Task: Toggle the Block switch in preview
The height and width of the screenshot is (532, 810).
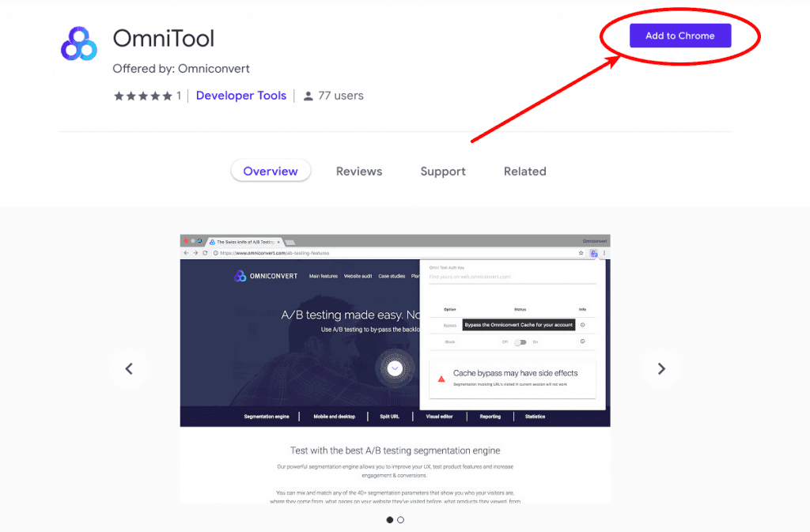Action: (520, 342)
